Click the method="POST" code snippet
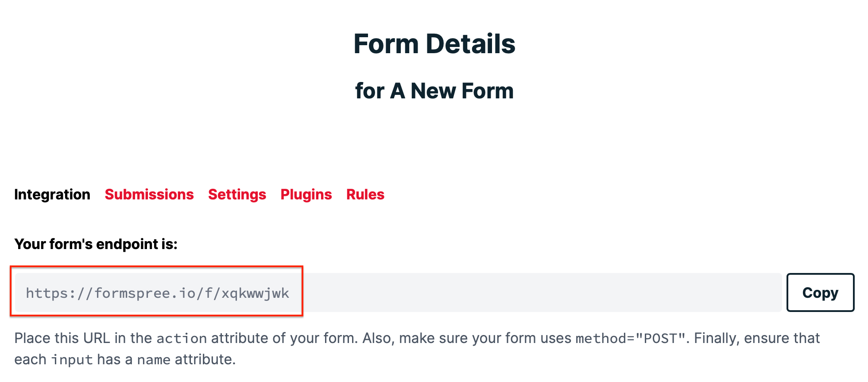This screenshot has width=868, height=382. (631, 339)
